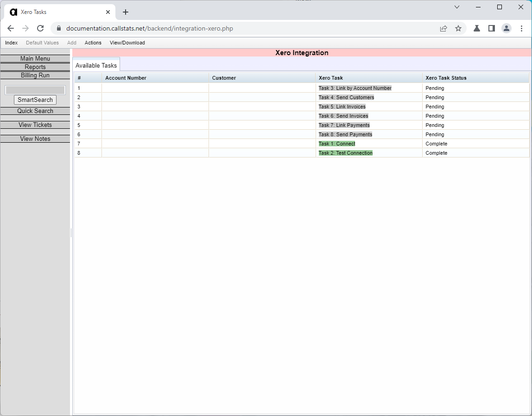This screenshot has width=532, height=416.
Task: Open the Actions menu
Action: 93,43
